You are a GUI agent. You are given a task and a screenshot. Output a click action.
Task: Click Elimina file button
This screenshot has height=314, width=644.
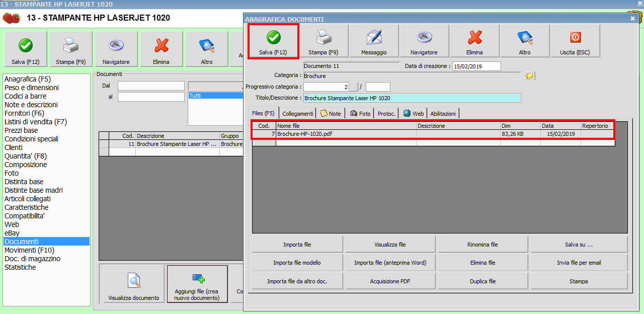point(483,263)
